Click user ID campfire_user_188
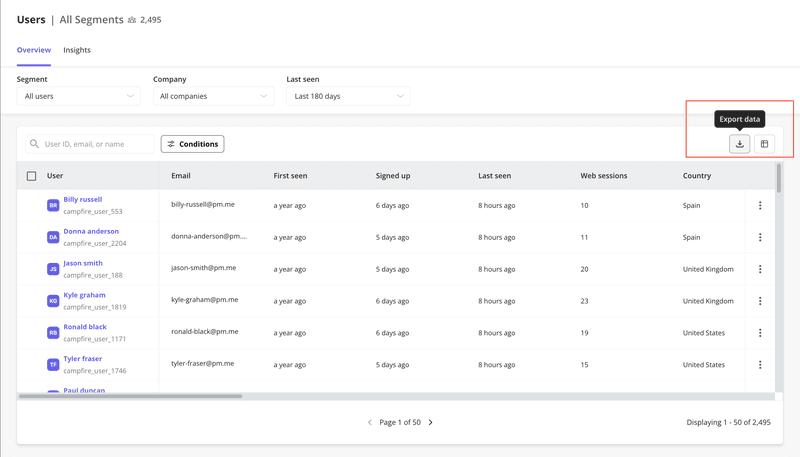This screenshot has width=800, height=457. tap(93, 275)
